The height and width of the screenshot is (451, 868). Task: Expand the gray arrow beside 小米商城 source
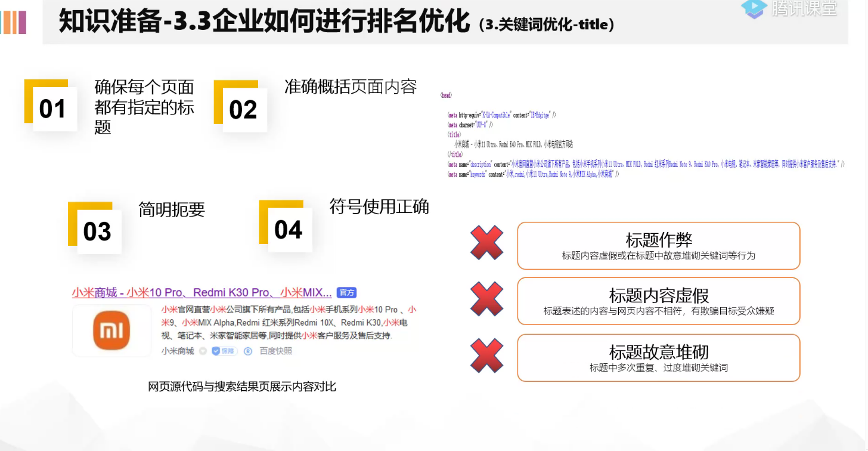(203, 351)
